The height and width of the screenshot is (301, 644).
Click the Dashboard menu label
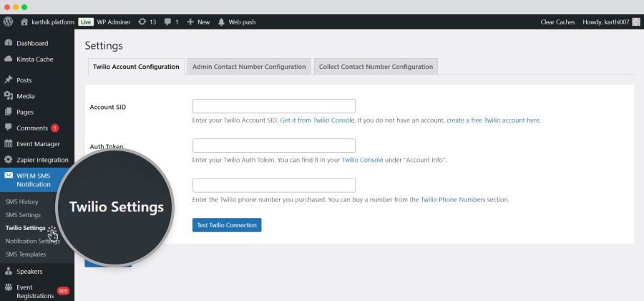[x=32, y=43]
